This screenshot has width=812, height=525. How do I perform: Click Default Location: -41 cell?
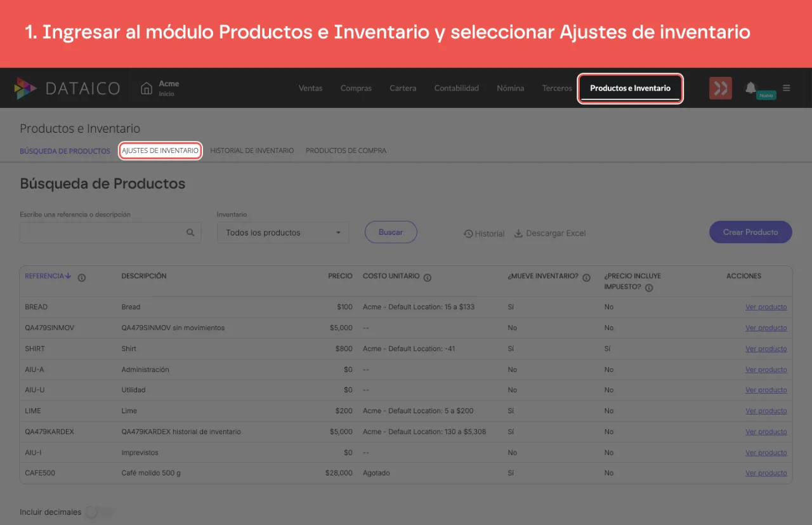point(409,349)
